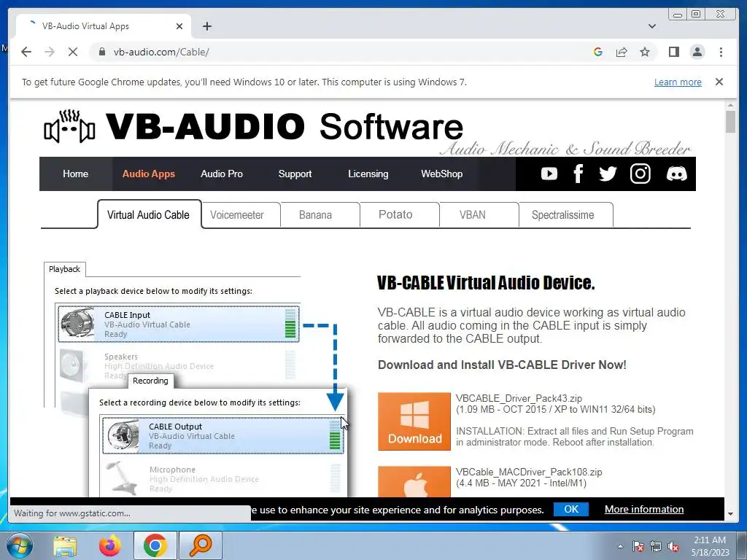Click the network tray icon
This screenshot has width=747, height=560.
(656, 547)
